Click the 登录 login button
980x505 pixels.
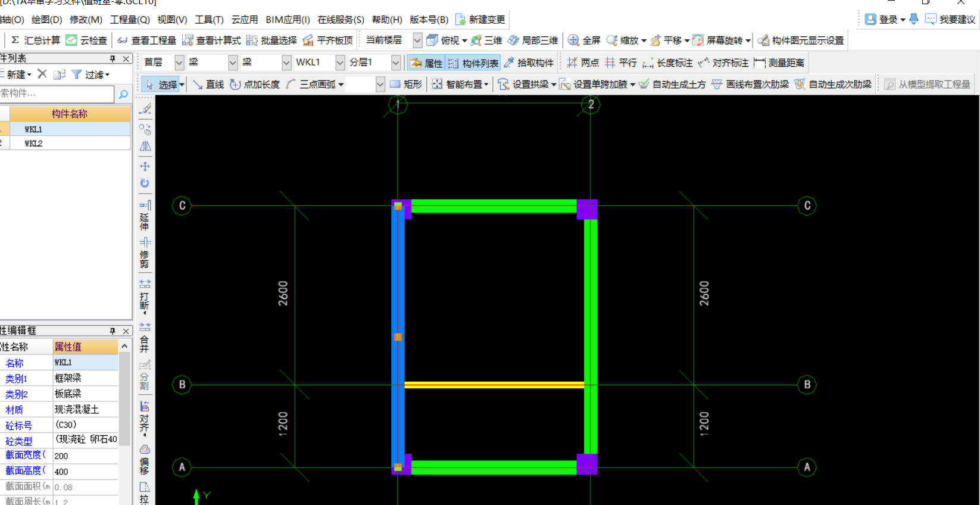click(x=885, y=20)
